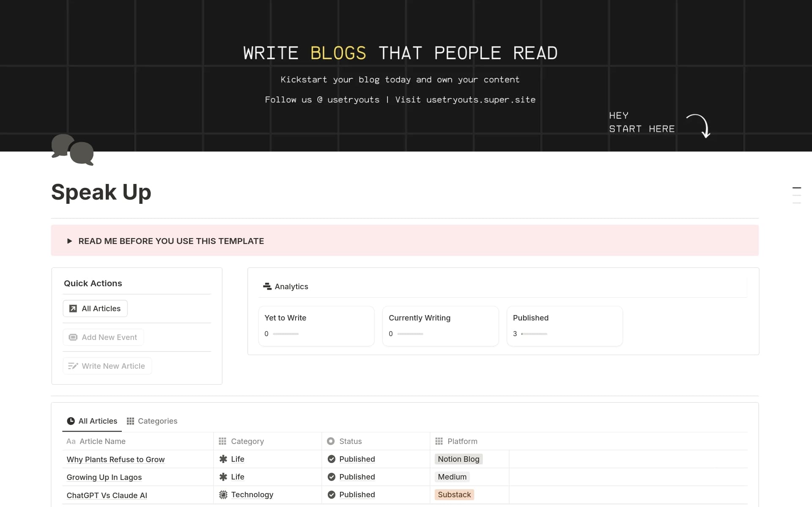Click the Published check for ChatGPT Vs Claude AI
Screen dimensions: 812x507
[331, 495]
